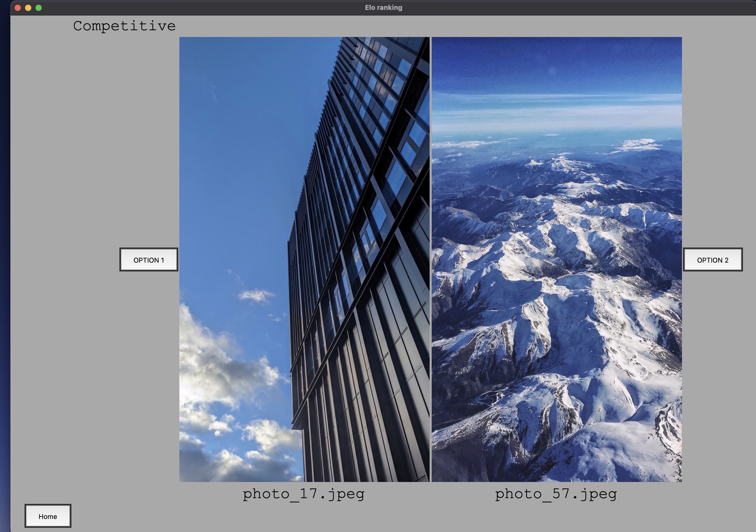This screenshot has width=756, height=532.
Task: Close the Elo ranking window
Action: pos(18,8)
